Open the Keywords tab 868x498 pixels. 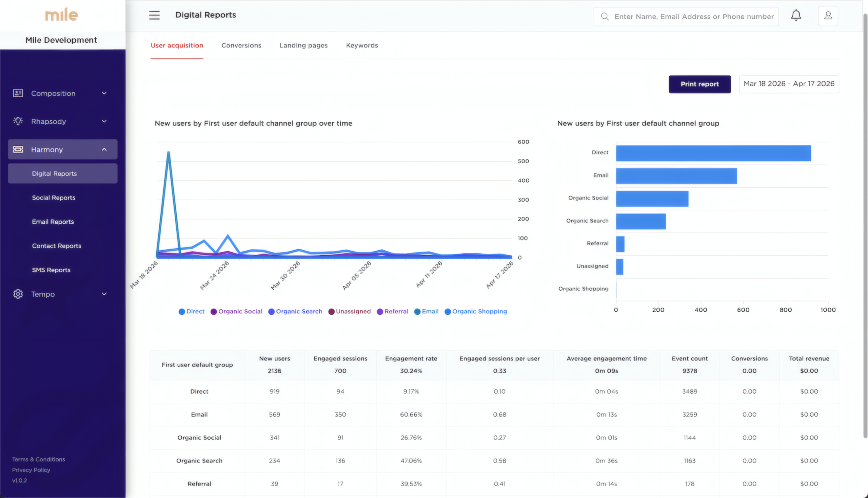[x=362, y=45]
